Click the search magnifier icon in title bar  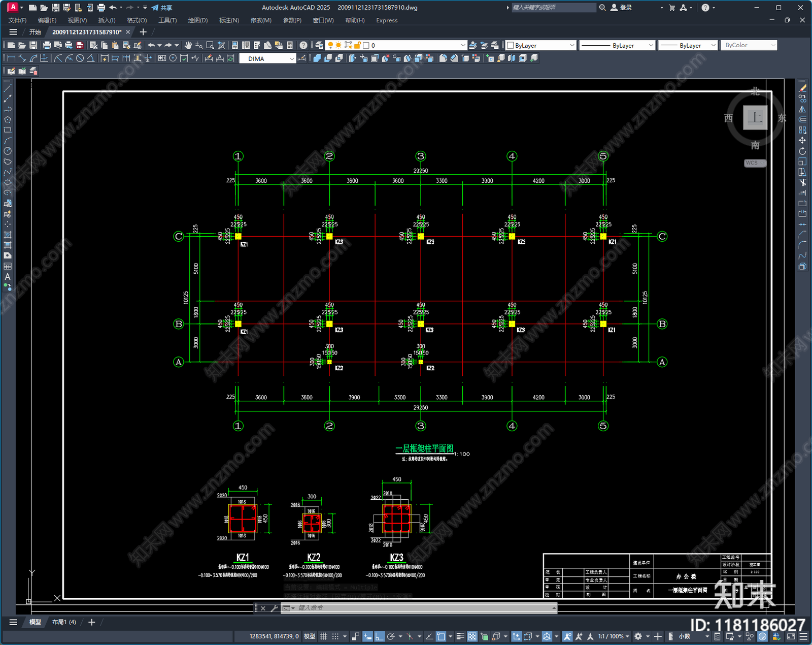602,8
